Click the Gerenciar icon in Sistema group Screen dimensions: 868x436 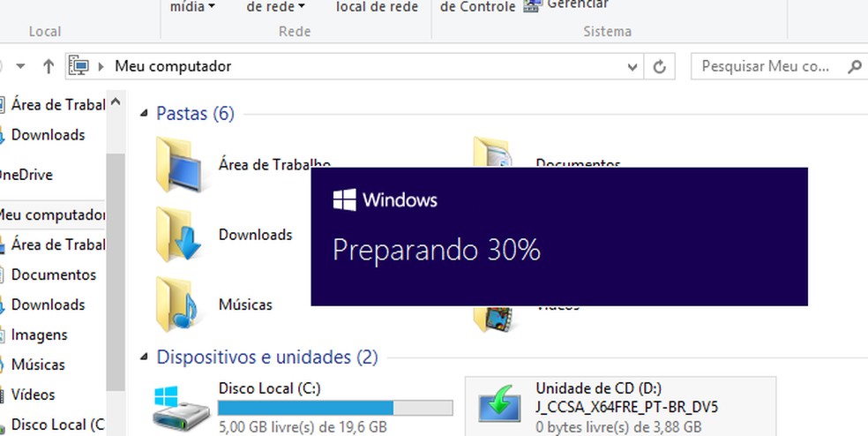[x=531, y=5]
